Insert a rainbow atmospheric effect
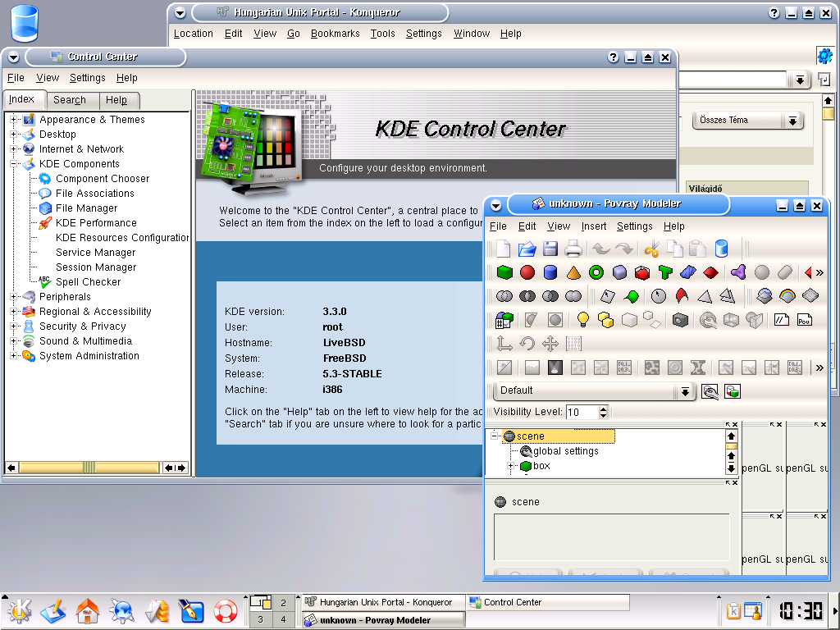The image size is (840, 630). tap(787, 295)
